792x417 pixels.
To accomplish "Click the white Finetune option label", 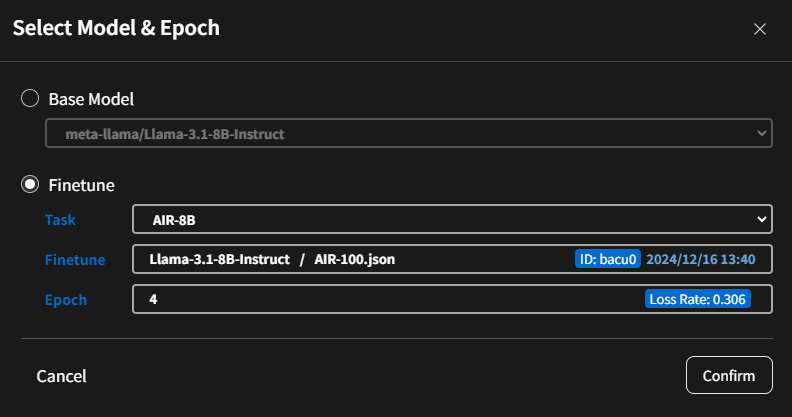I will (x=81, y=185).
